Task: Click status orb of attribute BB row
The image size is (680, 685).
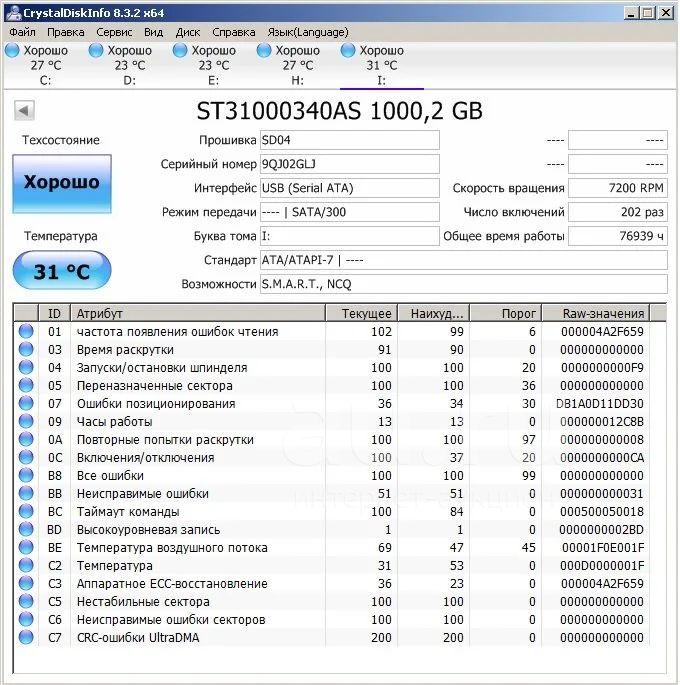Action: pyautogui.click(x=26, y=493)
